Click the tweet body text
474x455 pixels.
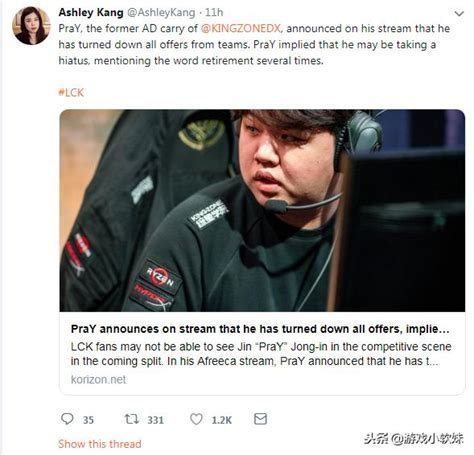(x=254, y=45)
